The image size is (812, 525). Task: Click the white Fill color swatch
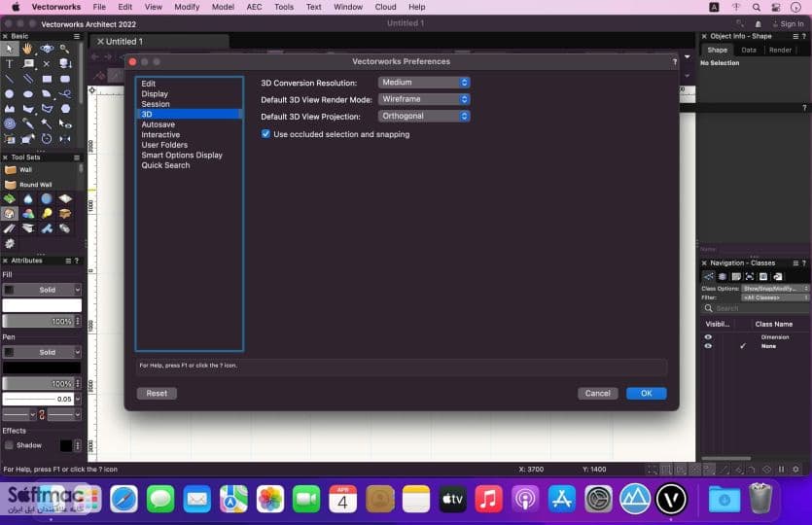42,305
